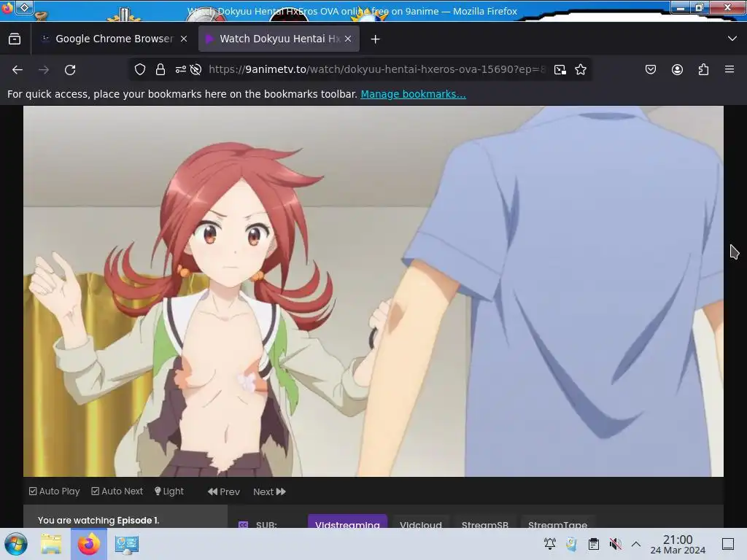Open a new tab with plus button

coord(376,39)
